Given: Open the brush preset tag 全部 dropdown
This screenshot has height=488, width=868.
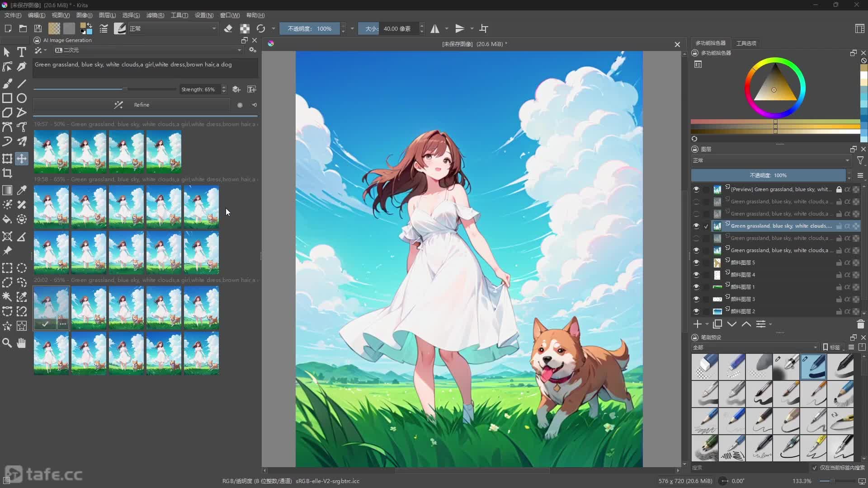Looking at the screenshot, I should coord(755,347).
